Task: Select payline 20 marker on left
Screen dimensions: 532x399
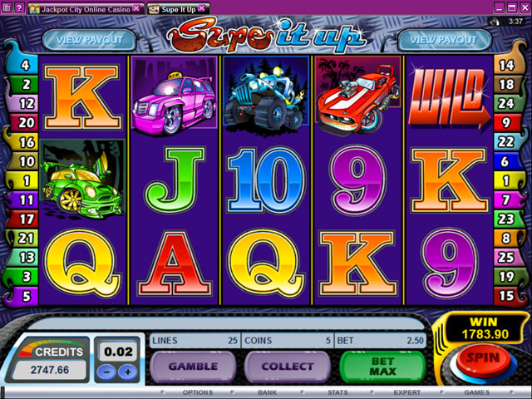Action: coord(23,123)
